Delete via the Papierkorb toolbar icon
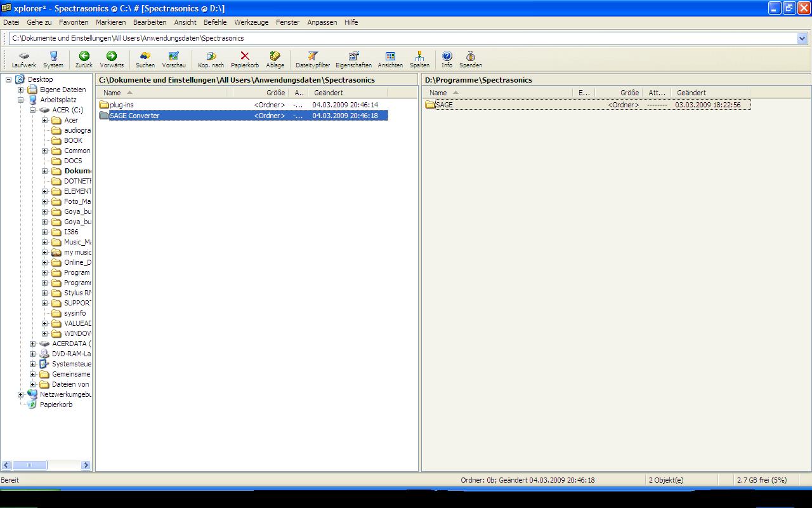The width and height of the screenshot is (812, 508). click(x=245, y=60)
